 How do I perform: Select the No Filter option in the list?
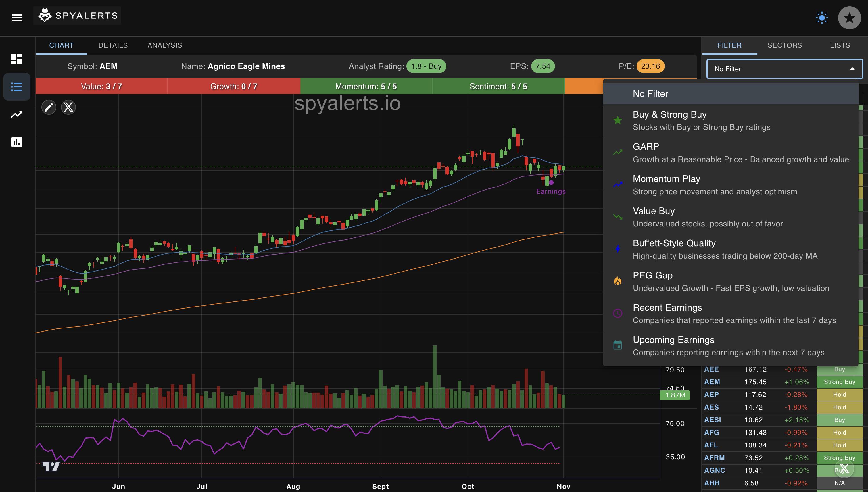coord(650,94)
